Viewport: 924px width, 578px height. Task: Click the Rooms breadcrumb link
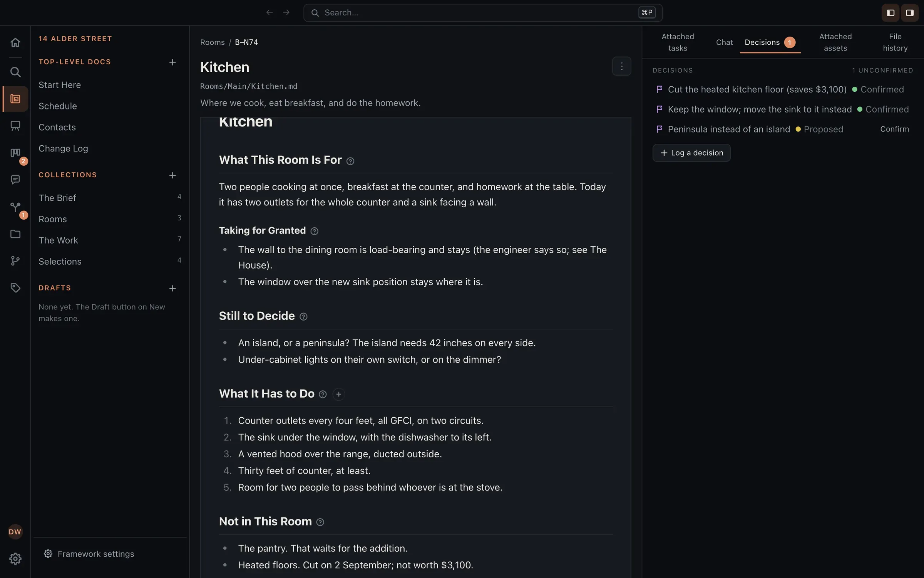[213, 42]
